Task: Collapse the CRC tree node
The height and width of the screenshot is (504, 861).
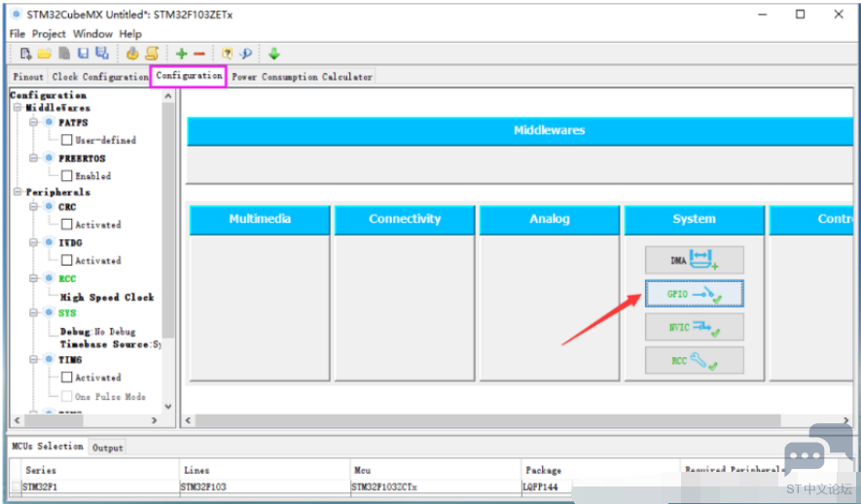Action: [x=33, y=206]
